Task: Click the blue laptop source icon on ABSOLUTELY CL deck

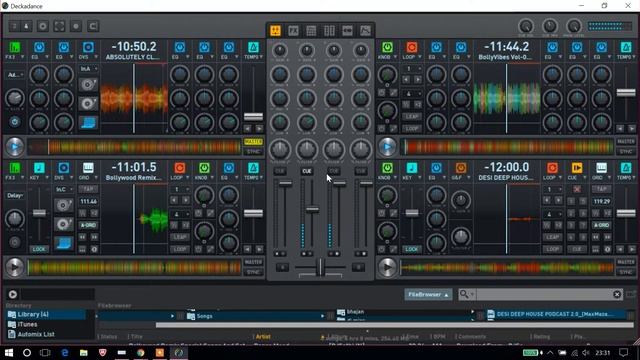Action: coord(88,122)
